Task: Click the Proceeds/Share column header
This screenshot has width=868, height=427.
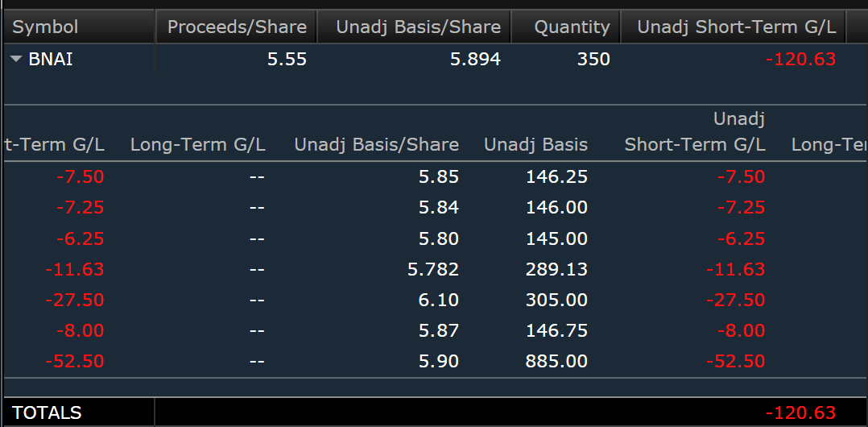Action: click(x=237, y=27)
